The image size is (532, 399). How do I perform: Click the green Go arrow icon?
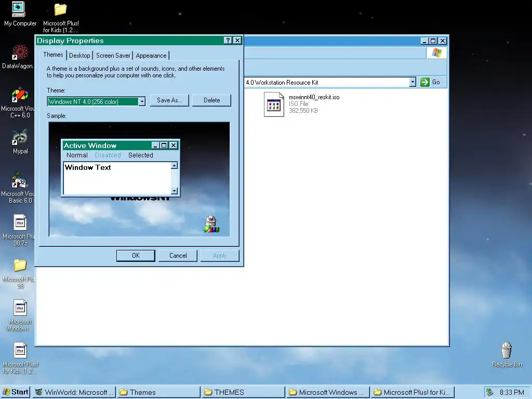tap(425, 82)
